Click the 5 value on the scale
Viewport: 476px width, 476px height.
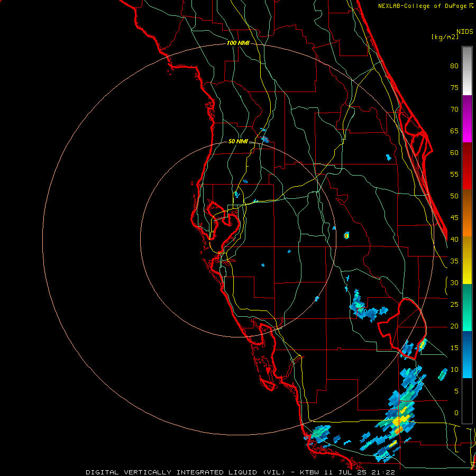456,391
